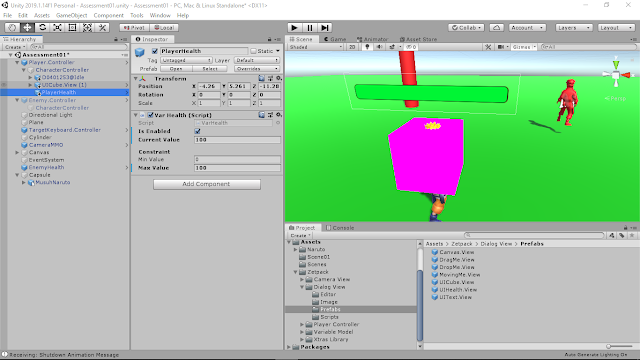Expand the Naruto assets folder
The width and height of the screenshot is (640, 360).
(296, 249)
